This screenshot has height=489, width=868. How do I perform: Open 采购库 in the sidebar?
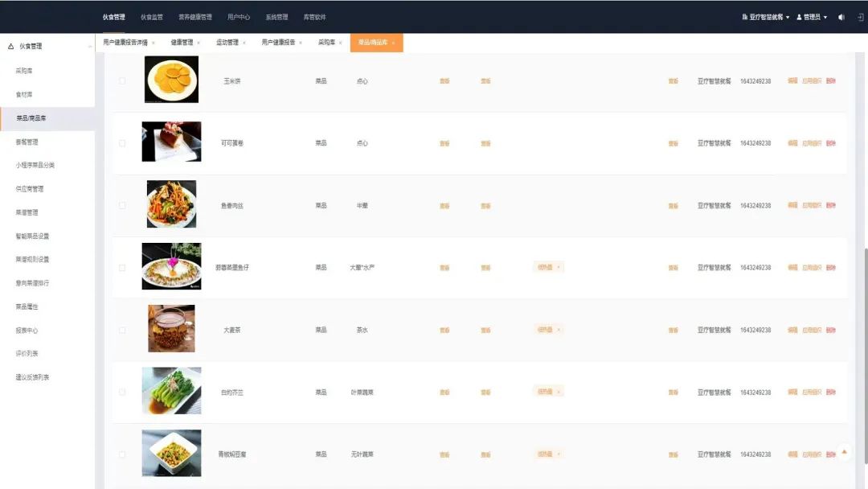click(24, 71)
